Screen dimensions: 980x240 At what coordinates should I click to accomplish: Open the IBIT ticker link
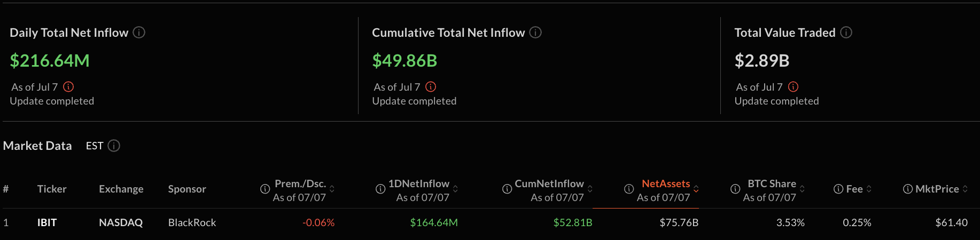pyautogui.click(x=47, y=222)
